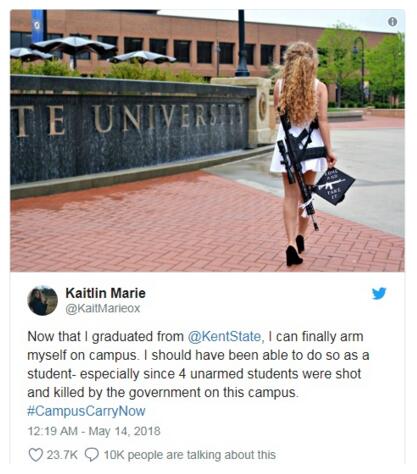Open the @KentState mention link
The width and height of the screenshot is (417, 474).
pos(225,336)
